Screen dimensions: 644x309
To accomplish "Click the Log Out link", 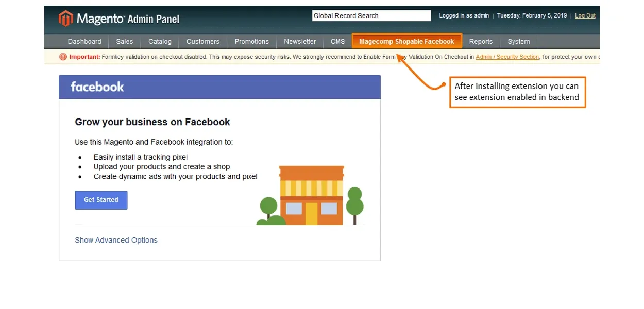I will coord(585,16).
